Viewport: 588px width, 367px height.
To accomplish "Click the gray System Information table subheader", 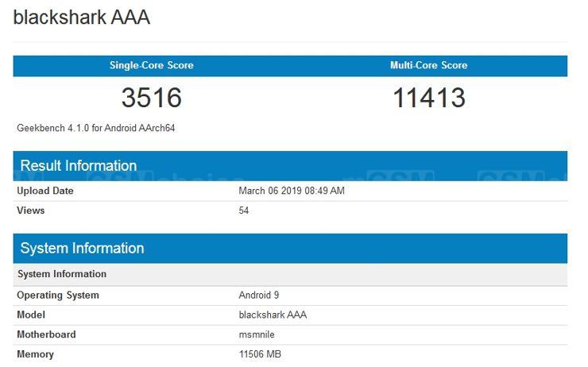I will (x=290, y=274).
